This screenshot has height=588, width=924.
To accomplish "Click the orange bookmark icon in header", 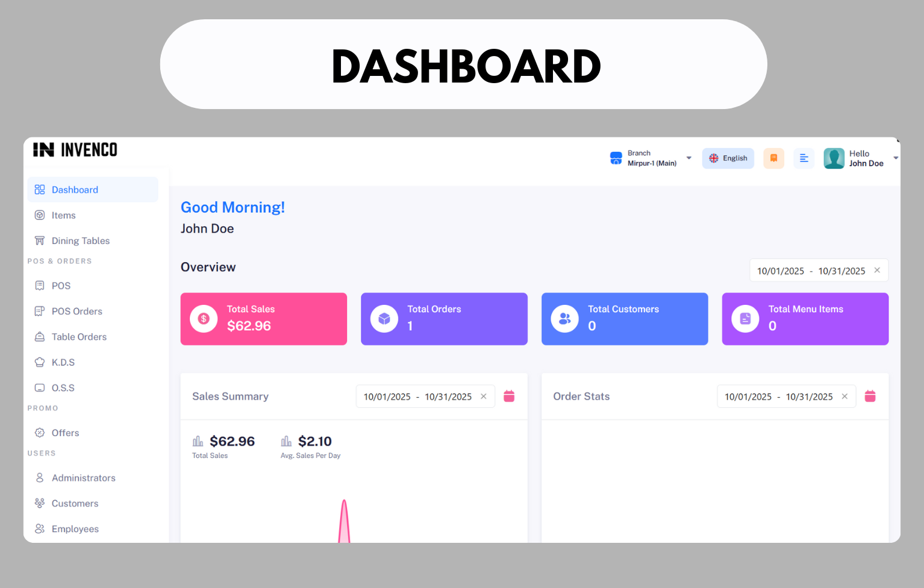I will click(773, 158).
